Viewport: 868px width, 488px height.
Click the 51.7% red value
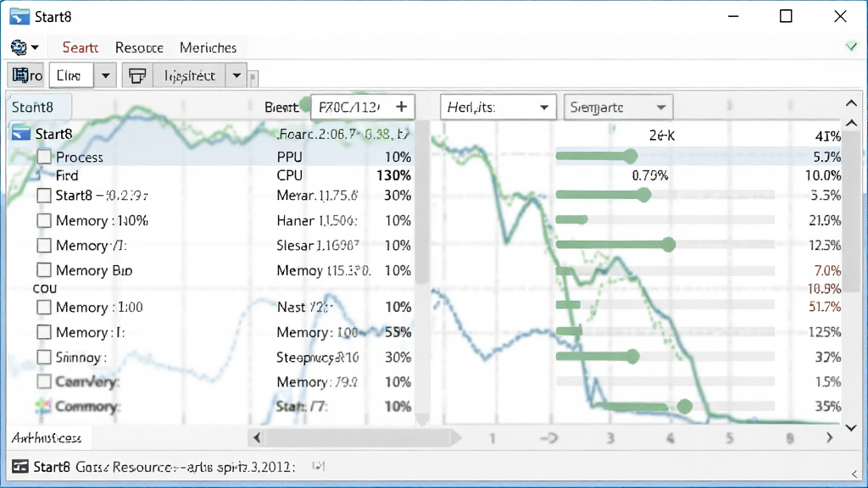pyautogui.click(x=825, y=307)
